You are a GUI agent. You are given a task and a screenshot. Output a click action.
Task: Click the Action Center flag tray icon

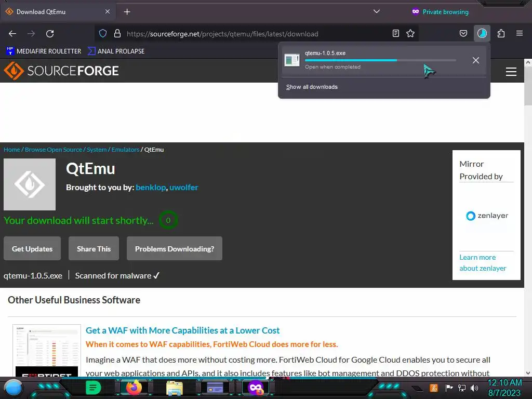tap(449, 388)
